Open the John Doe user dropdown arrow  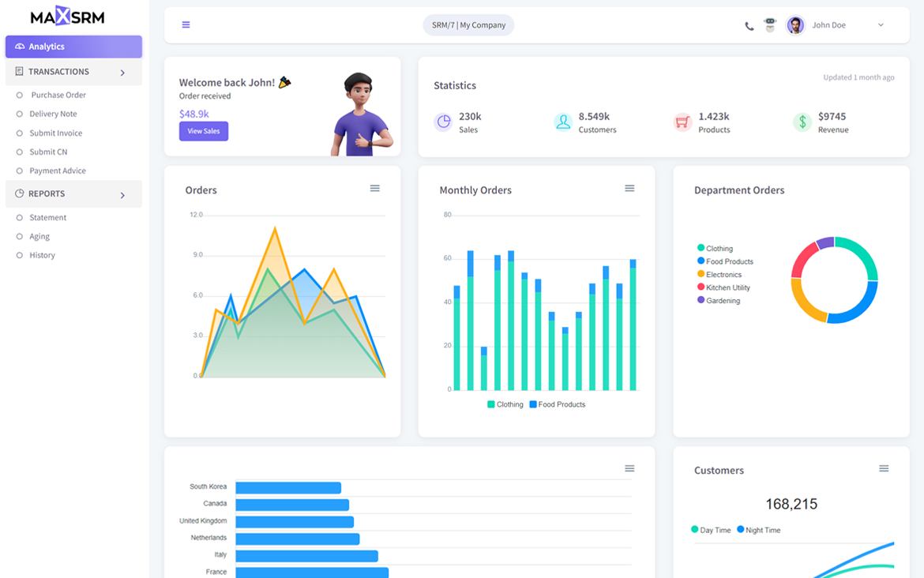(x=881, y=25)
